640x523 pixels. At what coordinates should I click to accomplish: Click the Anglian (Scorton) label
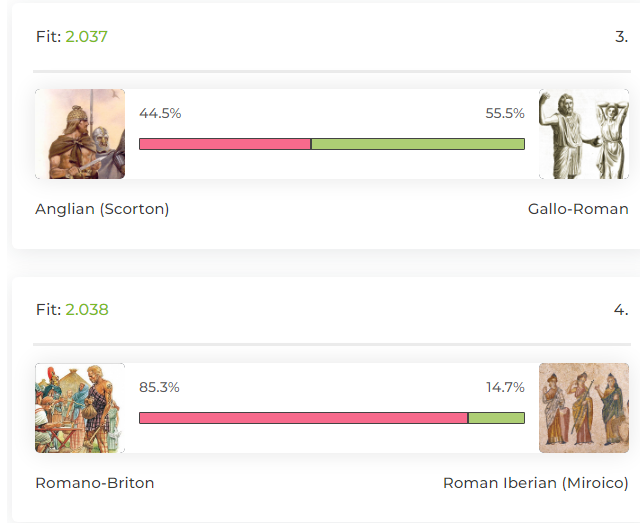pos(102,209)
